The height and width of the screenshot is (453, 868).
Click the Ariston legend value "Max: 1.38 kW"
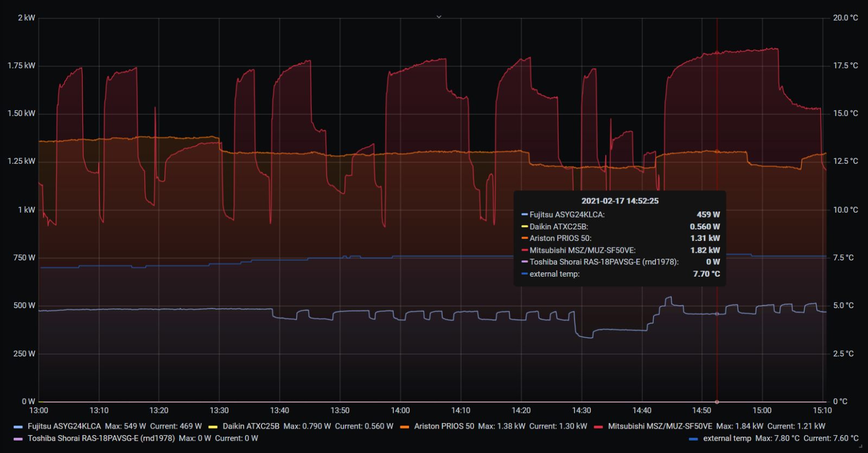click(502, 426)
